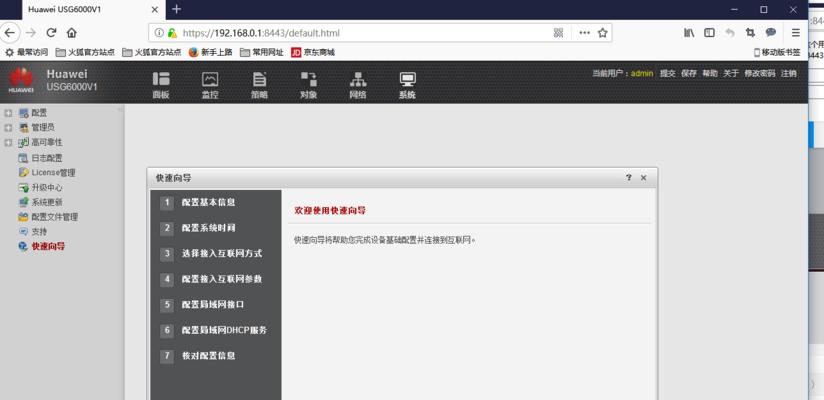This screenshot has height=400, width=824.
Task: Click the 注销 logout link
Action: [x=789, y=73]
